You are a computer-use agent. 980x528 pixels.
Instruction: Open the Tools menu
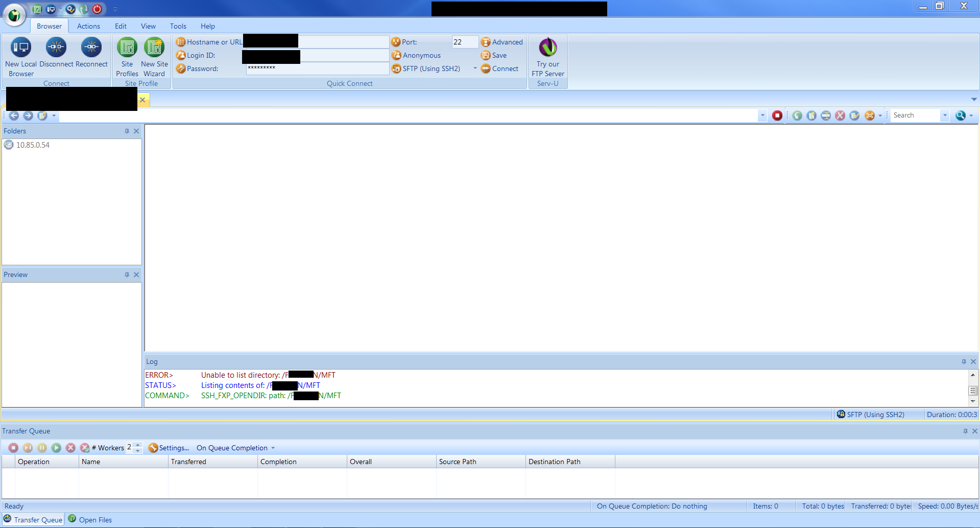(178, 26)
